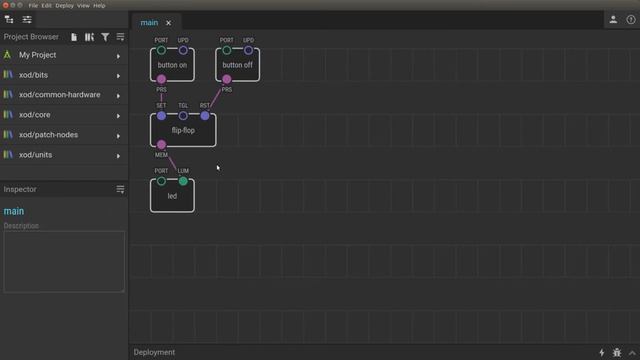
Task: Start debugger bug icon
Action: [617, 352]
